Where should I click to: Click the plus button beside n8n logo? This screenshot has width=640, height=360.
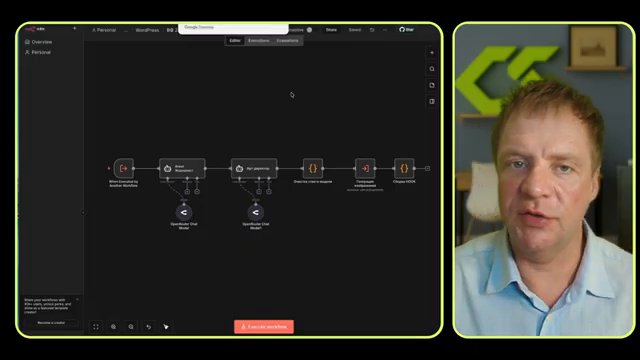[74, 29]
